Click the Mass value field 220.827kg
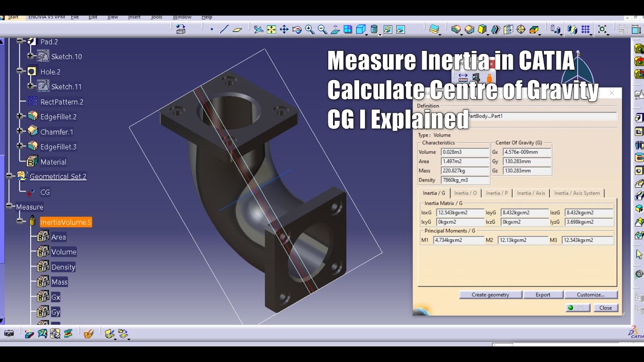Viewport: 644px width, 362px height. tap(465, 170)
